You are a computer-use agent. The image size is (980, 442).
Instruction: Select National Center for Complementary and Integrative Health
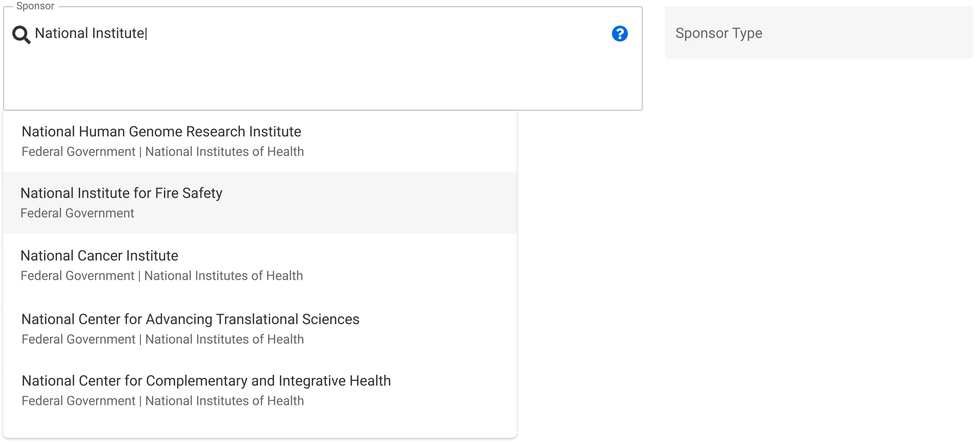206,381
